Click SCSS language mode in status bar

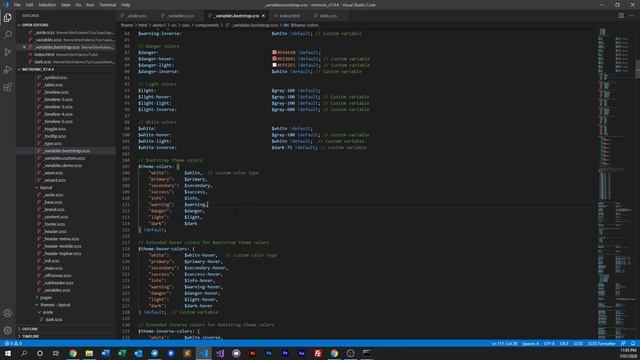click(578, 343)
